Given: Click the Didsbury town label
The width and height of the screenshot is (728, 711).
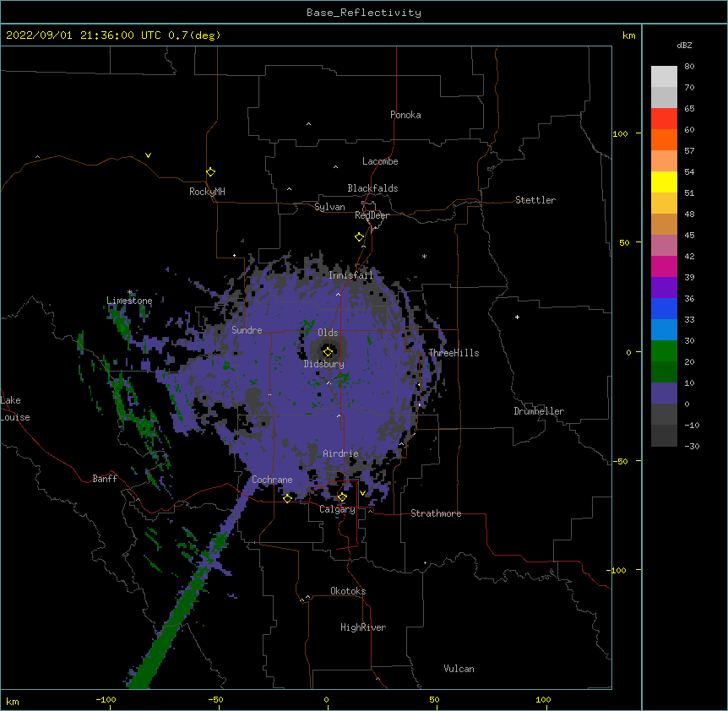Looking at the screenshot, I should [x=323, y=364].
